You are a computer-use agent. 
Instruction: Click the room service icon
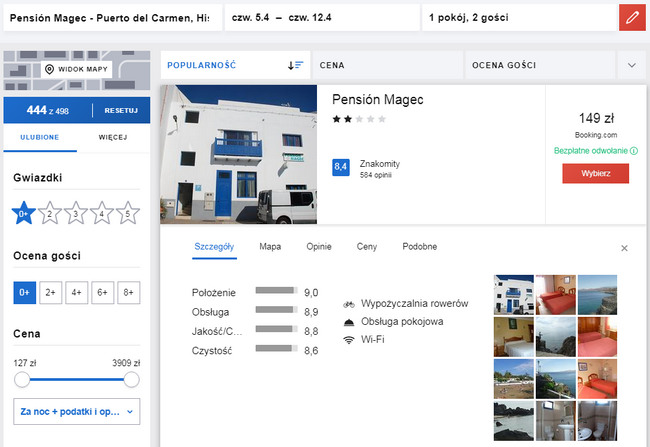click(349, 322)
